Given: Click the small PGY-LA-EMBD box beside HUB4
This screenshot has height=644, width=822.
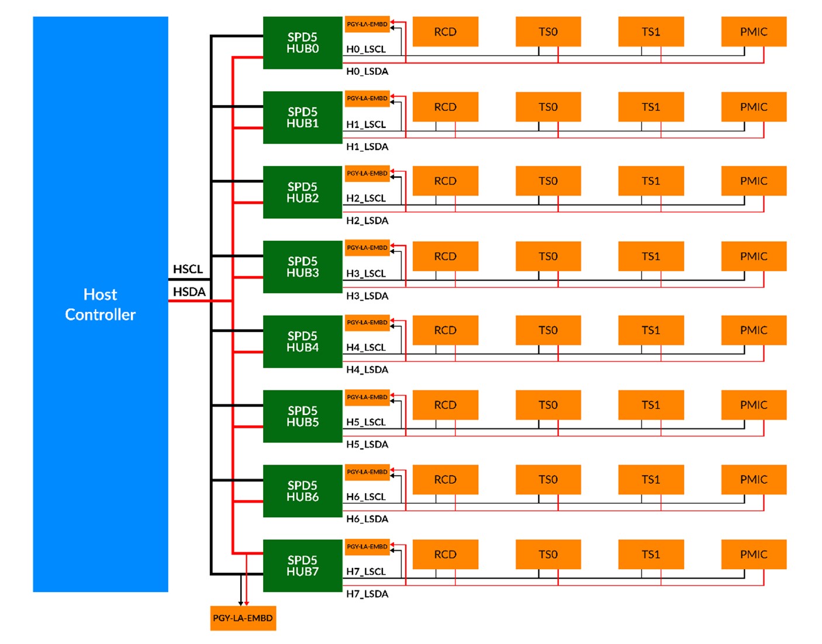Looking at the screenshot, I should 367,323.
